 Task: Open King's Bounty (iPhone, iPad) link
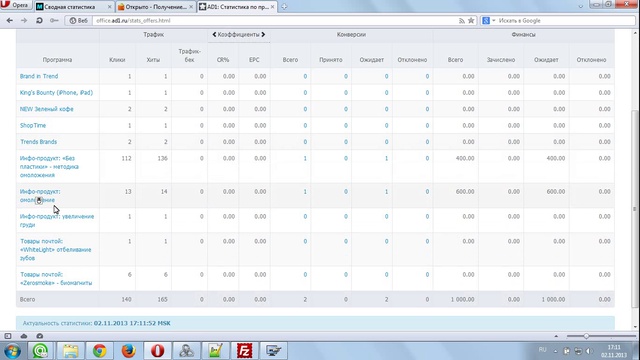56,93
